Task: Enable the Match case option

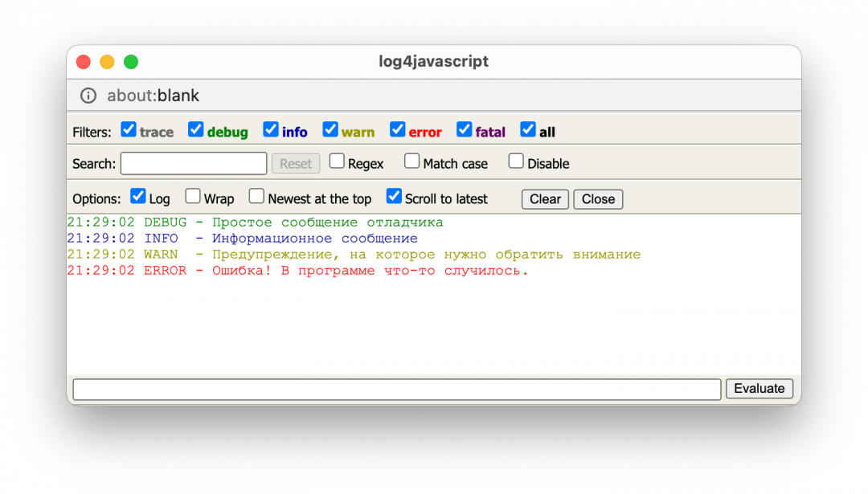Action: 411,160
